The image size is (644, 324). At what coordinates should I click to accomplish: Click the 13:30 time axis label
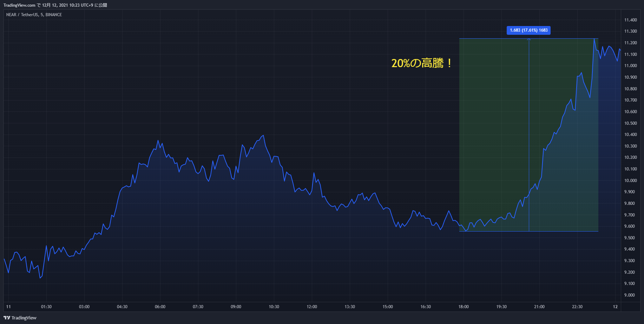350,307
